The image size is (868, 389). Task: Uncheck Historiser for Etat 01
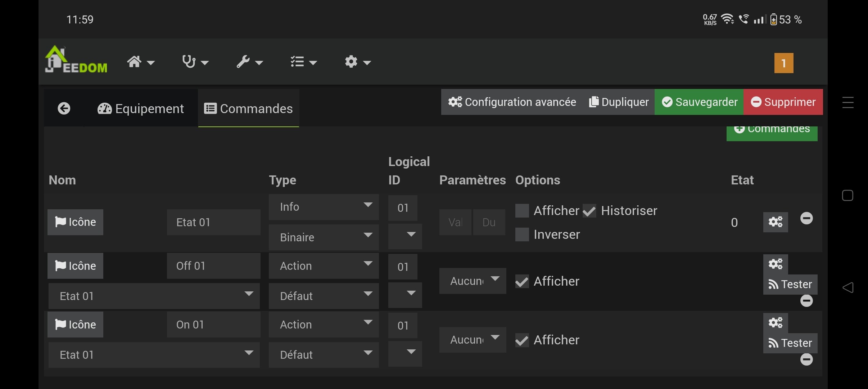click(x=589, y=211)
